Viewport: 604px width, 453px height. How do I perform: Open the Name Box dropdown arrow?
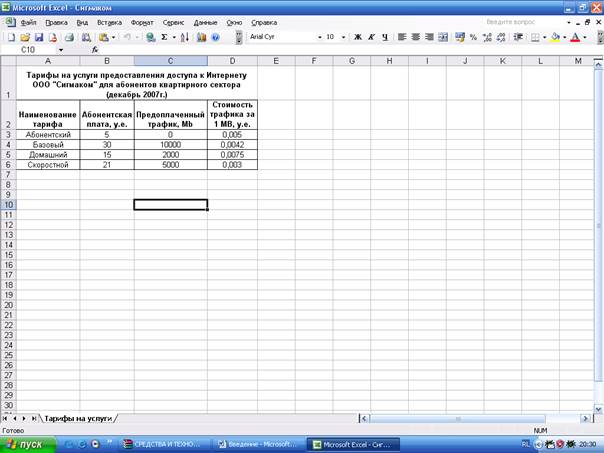pos(61,50)
